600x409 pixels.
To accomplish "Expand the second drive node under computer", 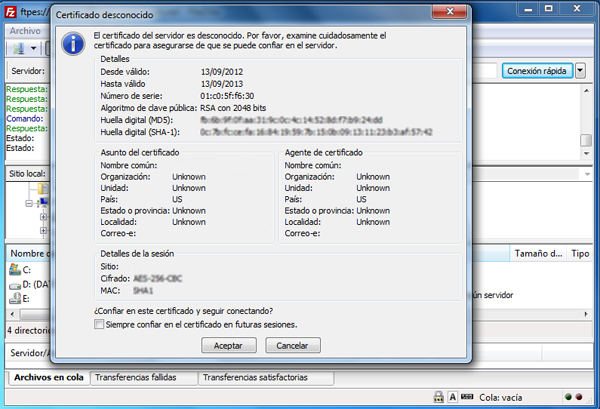I will pyautogui.click(x=43, y=231).
